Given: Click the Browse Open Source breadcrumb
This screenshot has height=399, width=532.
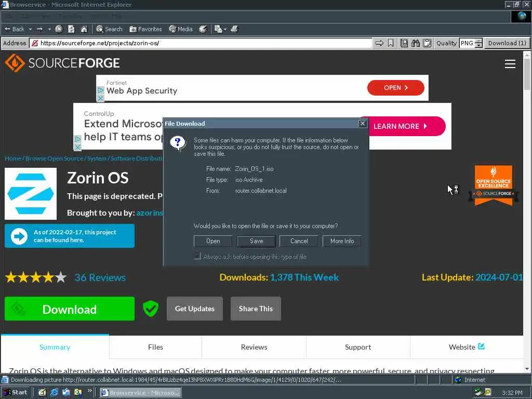Looking at the screenshot, I should (x=54, y=158).
